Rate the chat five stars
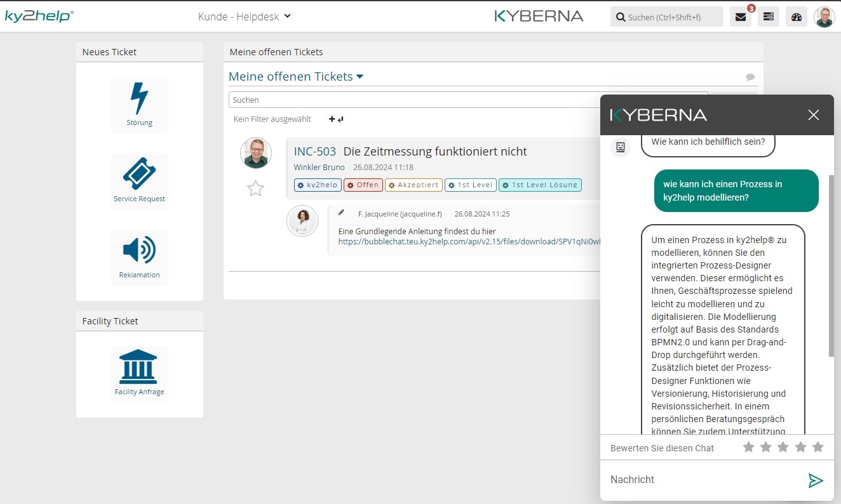The height and width of the screenshot is (504, 841). pos(817,447)
